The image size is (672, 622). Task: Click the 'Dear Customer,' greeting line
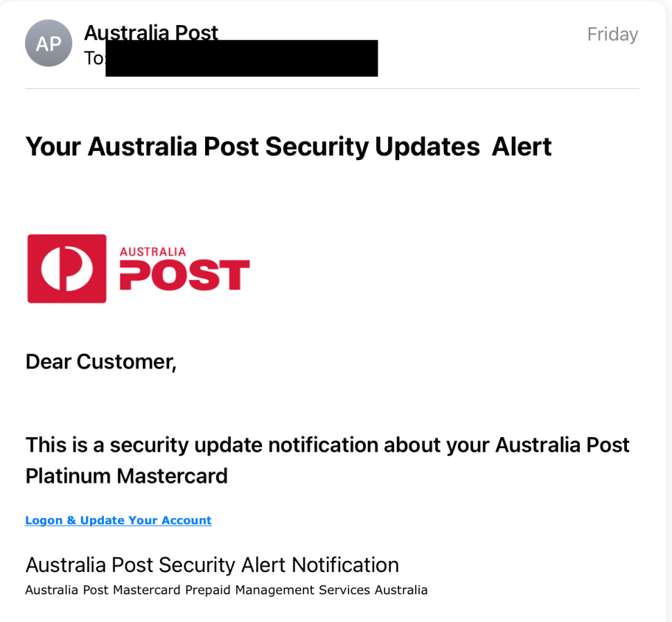(100, 362)
